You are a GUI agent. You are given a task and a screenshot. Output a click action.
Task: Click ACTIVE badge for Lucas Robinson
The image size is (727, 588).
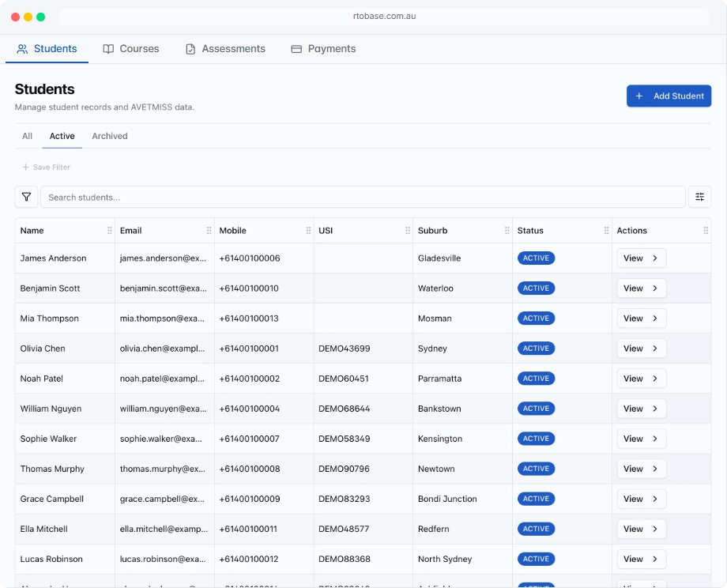(536, 560)
